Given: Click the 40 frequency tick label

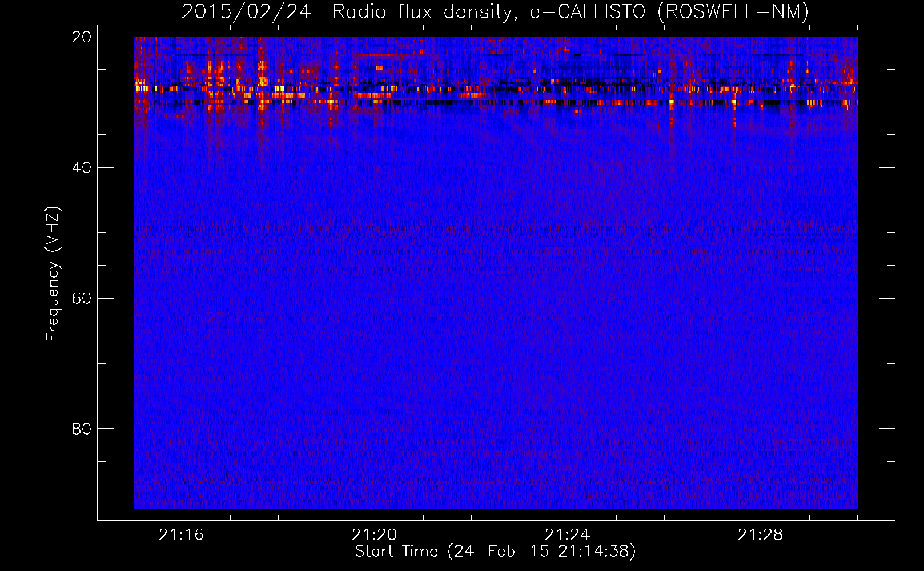Looking at the screenshot, I should pyautogui.click(x=82, y=168).
